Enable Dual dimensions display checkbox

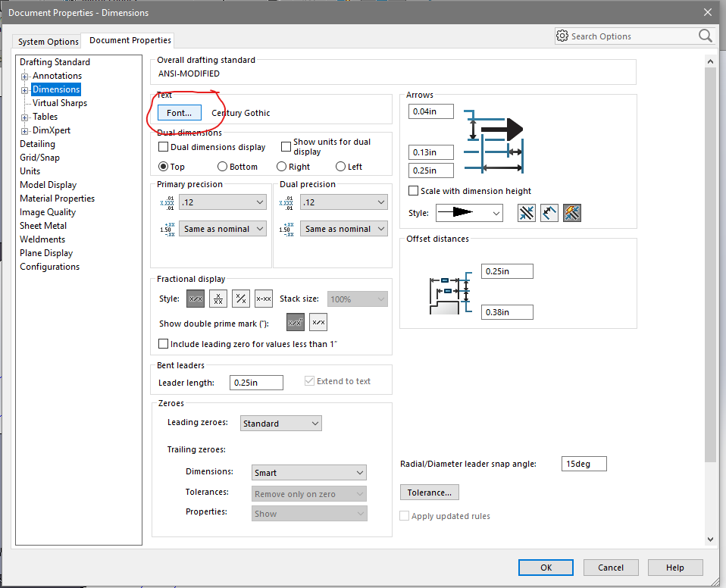[163, 147]
